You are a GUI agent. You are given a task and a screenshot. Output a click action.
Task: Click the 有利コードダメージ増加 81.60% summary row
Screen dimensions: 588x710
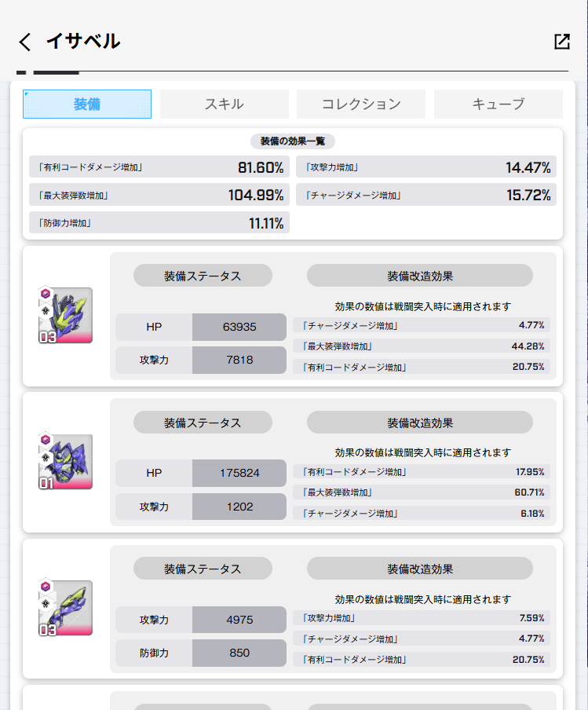pos(159,167)
